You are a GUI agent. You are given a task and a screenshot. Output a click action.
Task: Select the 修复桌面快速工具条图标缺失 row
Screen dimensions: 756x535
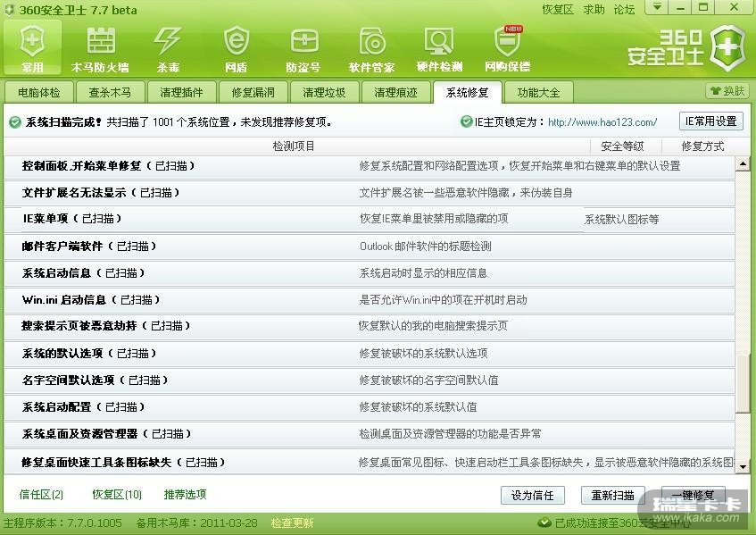[x=370, y=462]
